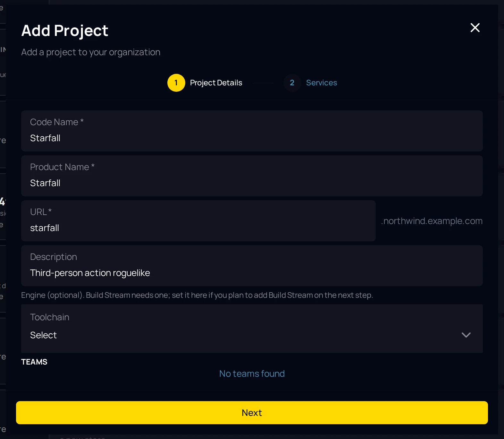This screenshot has width=504, height=439.
Task: Edit the Code Name field
Action: coord(252,131)
